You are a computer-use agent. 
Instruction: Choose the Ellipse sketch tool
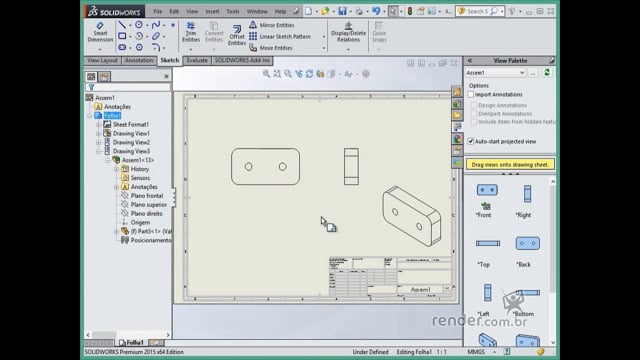[x=156, y=36]
